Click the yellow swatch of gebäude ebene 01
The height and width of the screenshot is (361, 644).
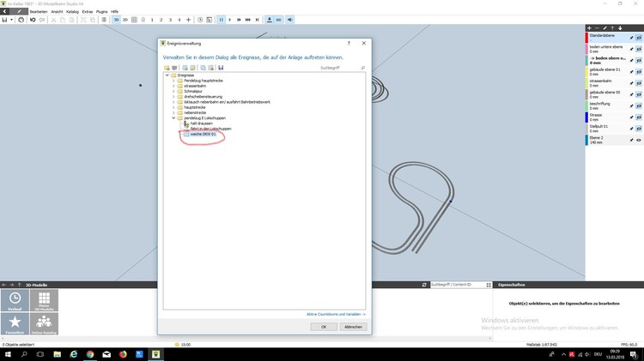(x=587, y=72)
